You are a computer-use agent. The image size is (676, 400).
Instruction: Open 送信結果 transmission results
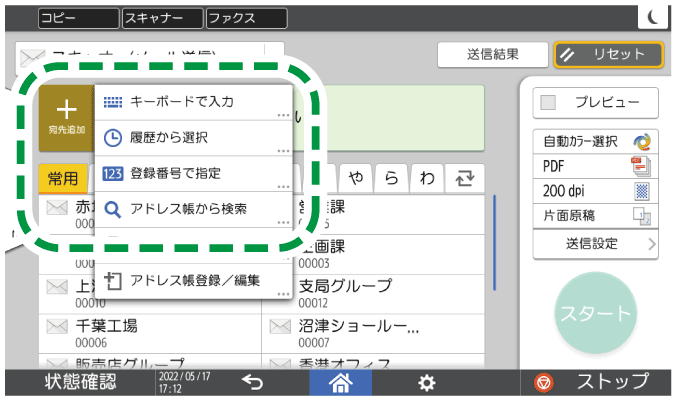493,54
